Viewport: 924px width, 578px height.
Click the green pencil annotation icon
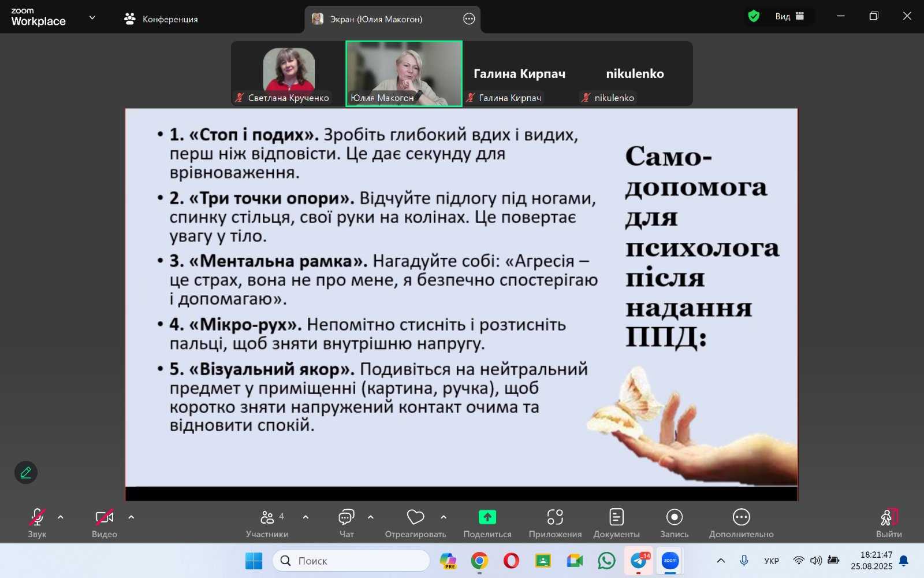[x=26, y=473]
